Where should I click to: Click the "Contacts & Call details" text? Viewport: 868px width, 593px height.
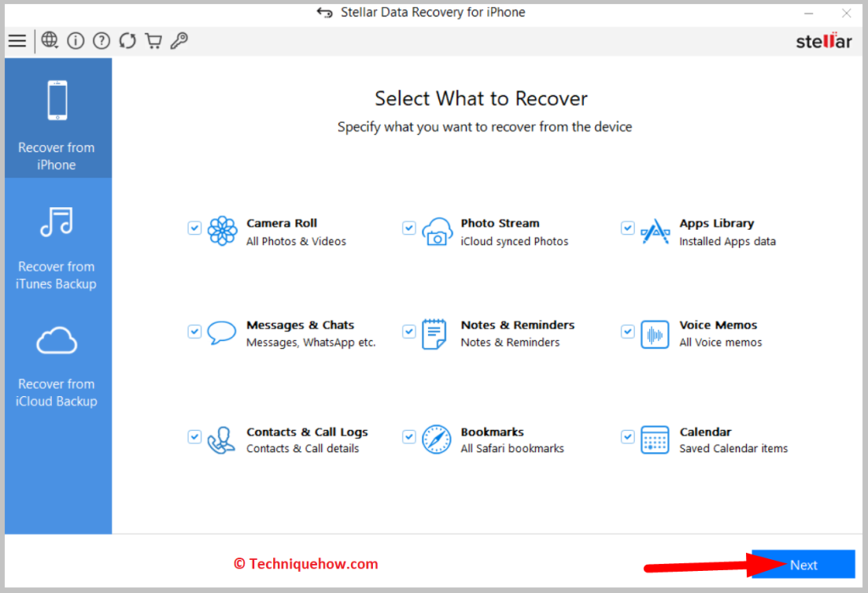pyautogui.click(x=303, y=448)
